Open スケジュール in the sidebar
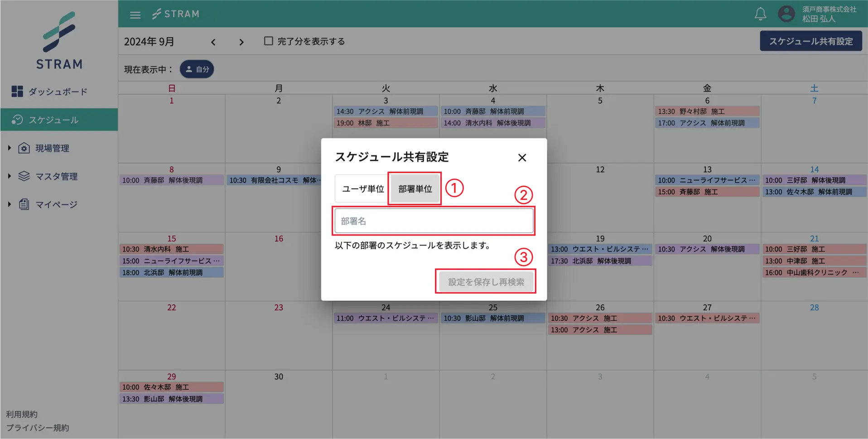The height and width of the screenshot is (439, 868). click(x=53, y=120)
